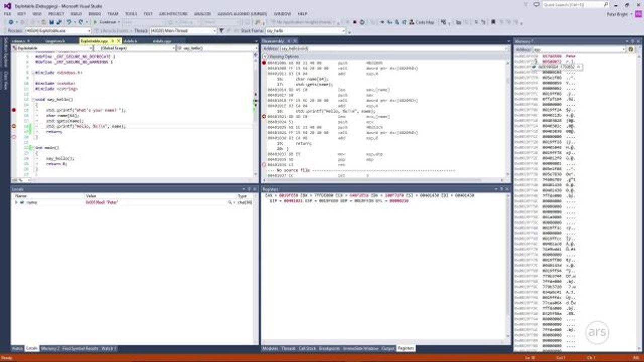Click the Redo toolbar icon
Viewport: 644px width, 362px height.
(x=80, y=22)
